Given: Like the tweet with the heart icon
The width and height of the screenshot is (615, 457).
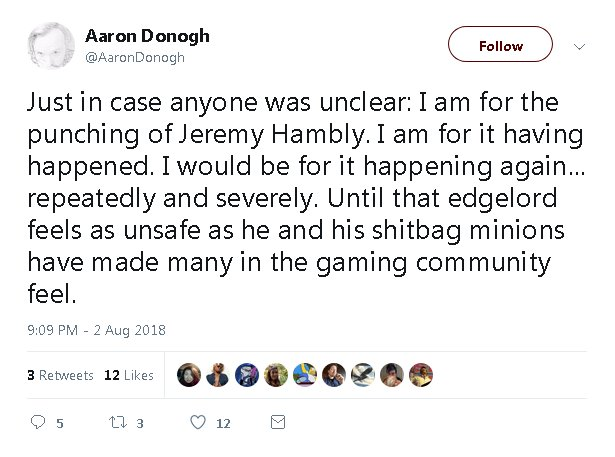Looking at the screenshot, I should pos(198,422).
